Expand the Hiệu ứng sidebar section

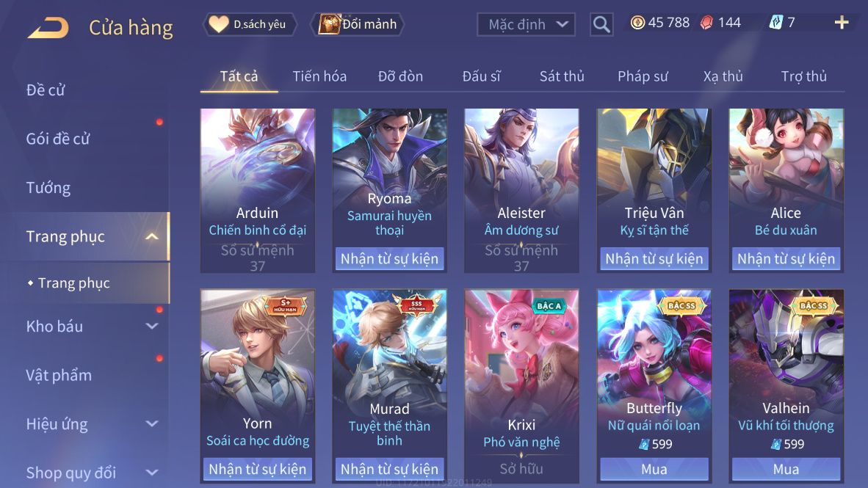[x=152, y=424]
